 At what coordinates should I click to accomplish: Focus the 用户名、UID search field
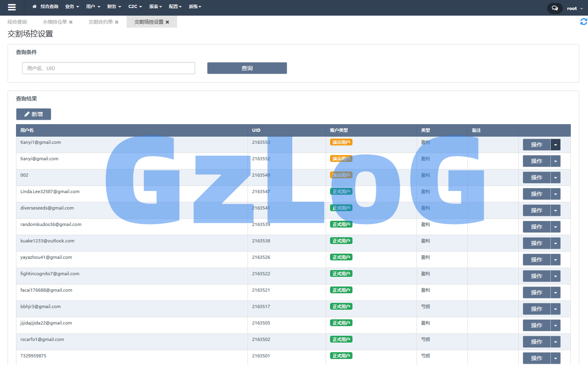point(109,68)
